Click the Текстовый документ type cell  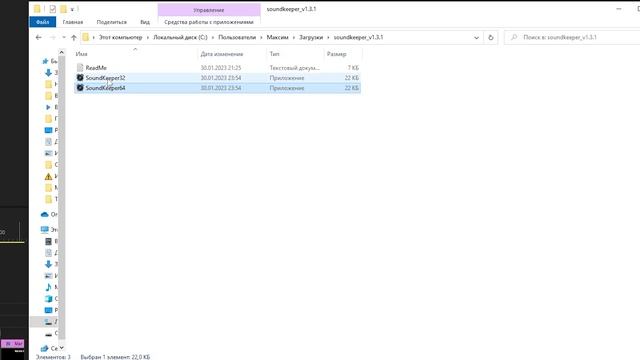[x=294, y=68]
